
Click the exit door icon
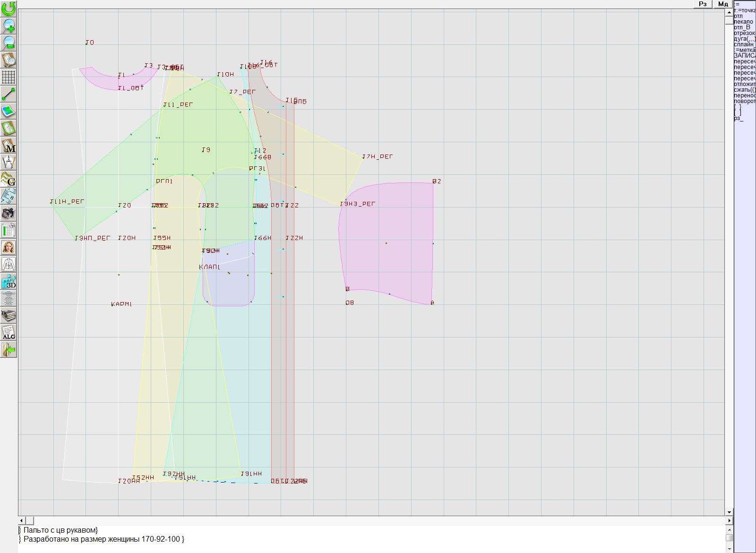point(9,349)
